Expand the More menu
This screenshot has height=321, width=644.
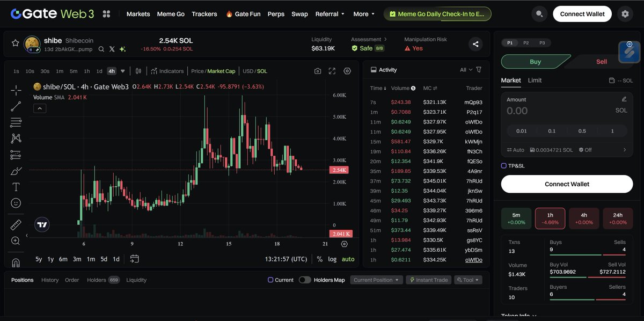pos(364,14)
